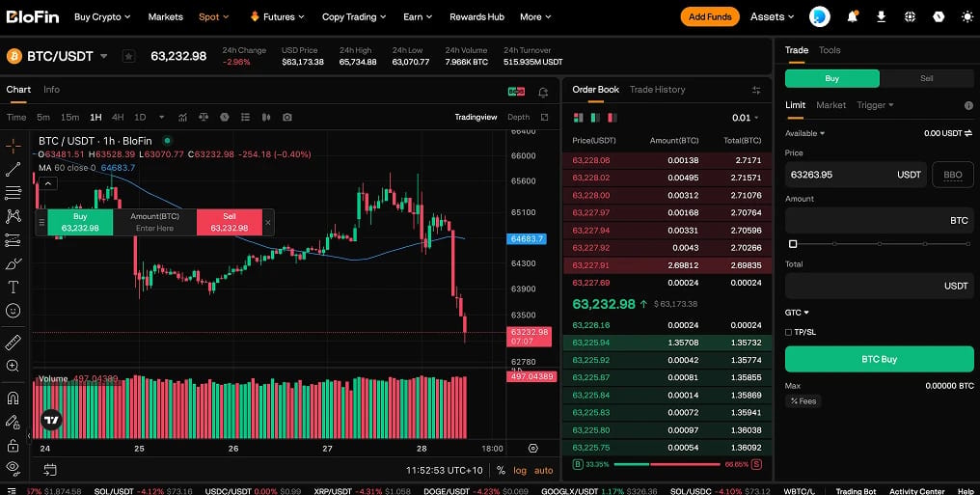Toggle percent scale on chart
980x495 pixels.
[501, 470]
